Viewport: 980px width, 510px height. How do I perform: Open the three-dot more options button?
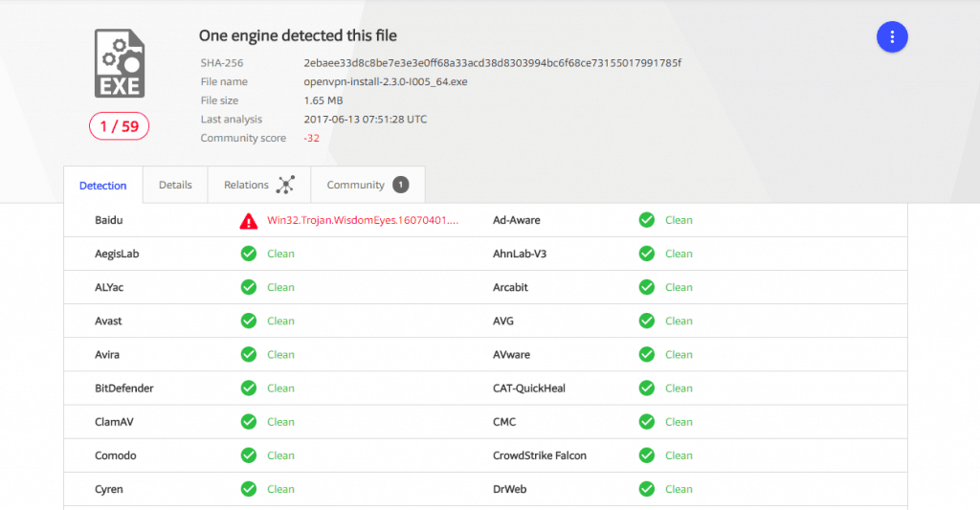tap(892, 37)
